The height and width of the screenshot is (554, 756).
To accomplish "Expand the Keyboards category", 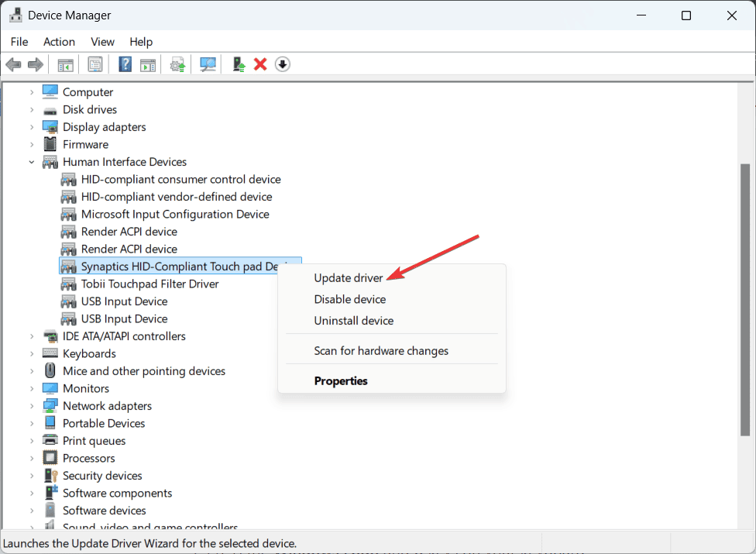I will point(32,354).
